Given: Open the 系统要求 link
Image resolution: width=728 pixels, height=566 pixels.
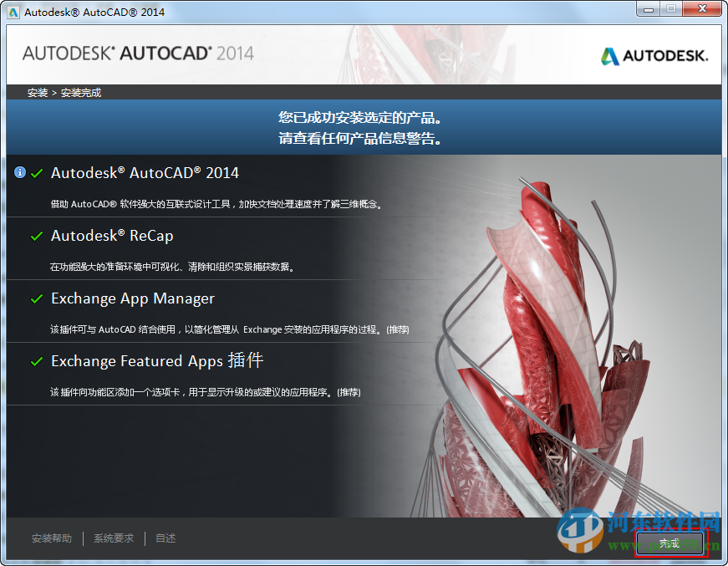Looking at the screenshot, I should [x=114, y=538].
